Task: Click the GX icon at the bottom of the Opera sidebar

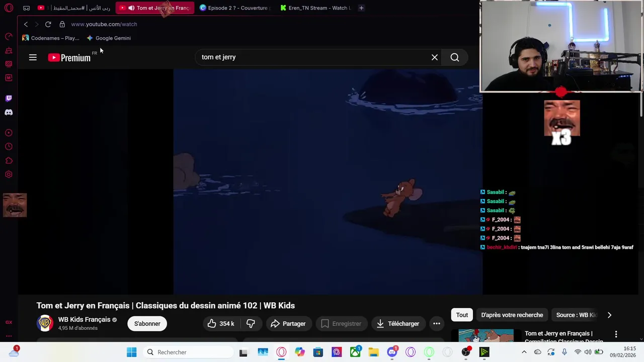Action: (x=9, y=322)
